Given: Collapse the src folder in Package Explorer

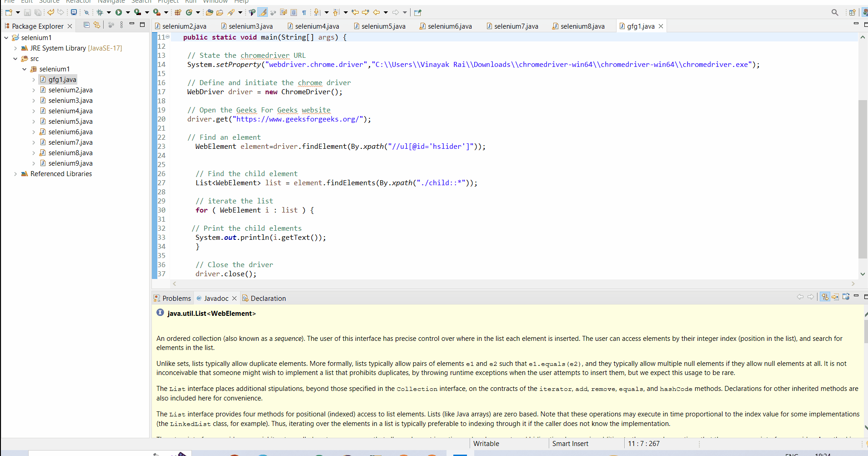Looking at the screenshot, I should coord(15,58).
